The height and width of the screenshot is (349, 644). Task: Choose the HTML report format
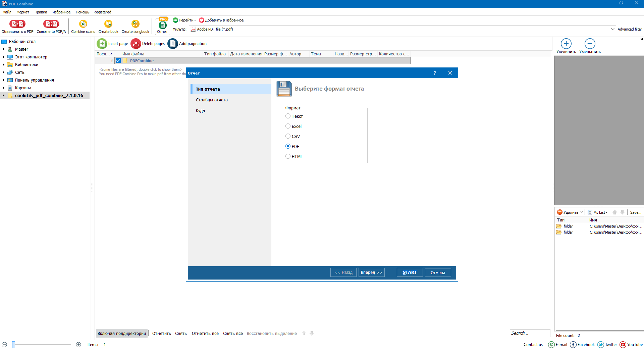pyautogui.click(x=288, y=156)
